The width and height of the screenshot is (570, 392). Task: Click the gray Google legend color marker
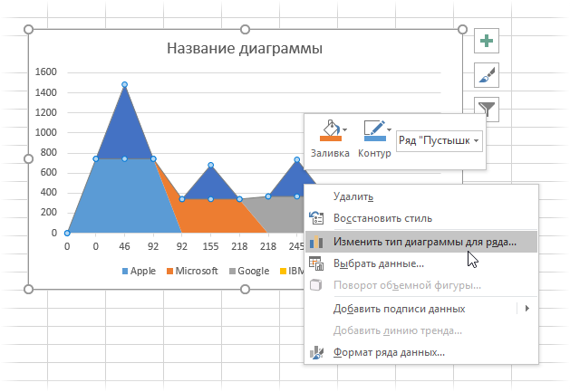point(232,272)
